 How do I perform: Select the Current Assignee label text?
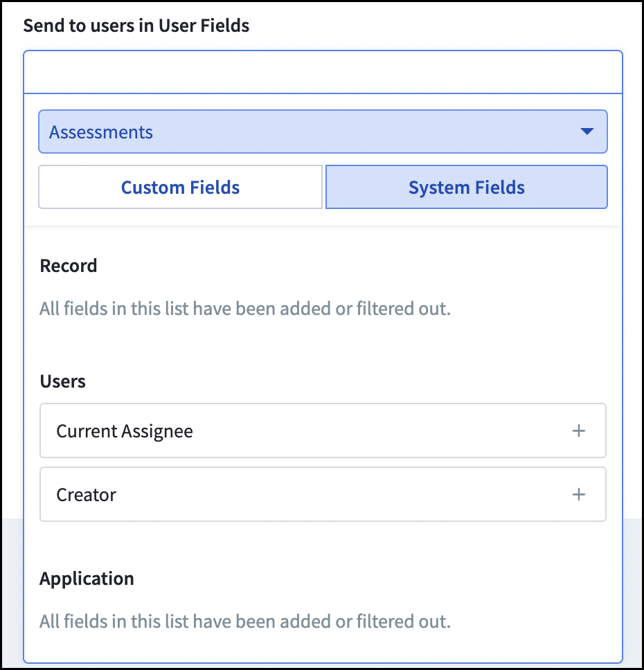click(125, 431)
